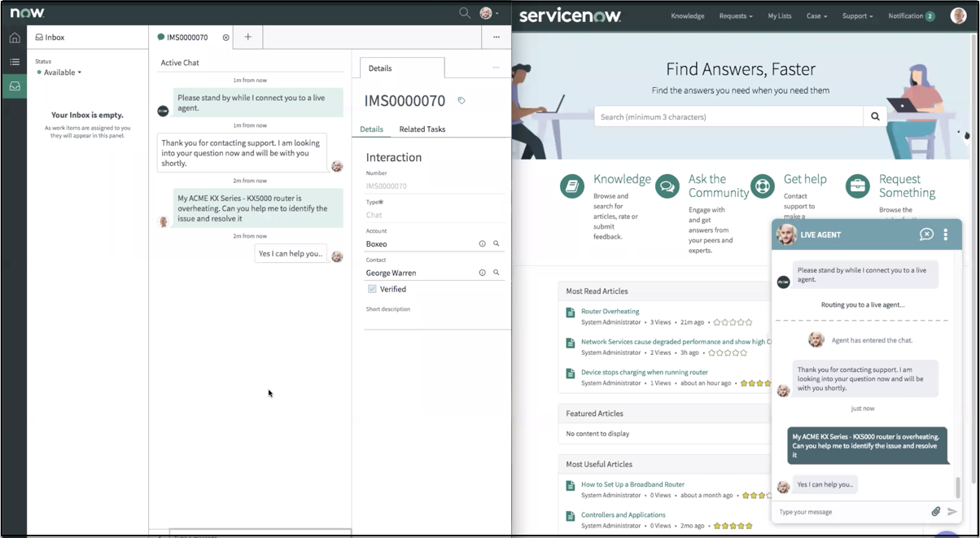Click the 'Yes I can help you..' agent message
Image resolution: width=980 pixels, height=538 pixels.
291,254
